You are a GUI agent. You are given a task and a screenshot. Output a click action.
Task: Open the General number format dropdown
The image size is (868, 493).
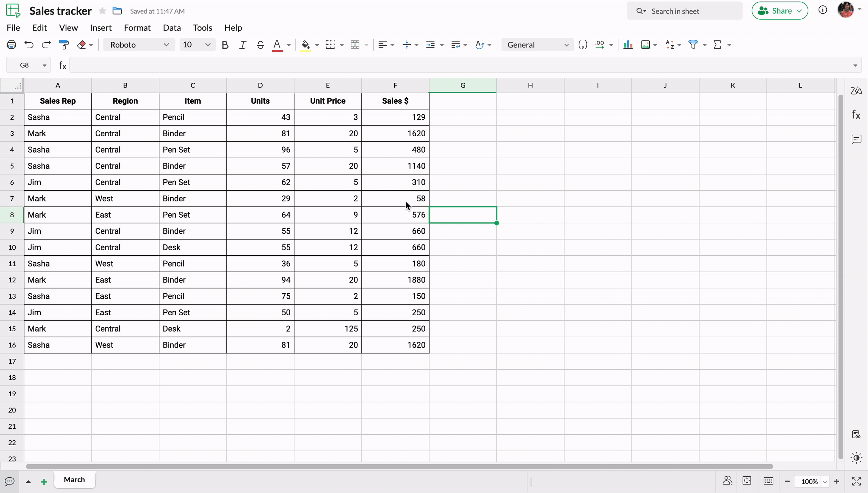(x=537, y=45)
